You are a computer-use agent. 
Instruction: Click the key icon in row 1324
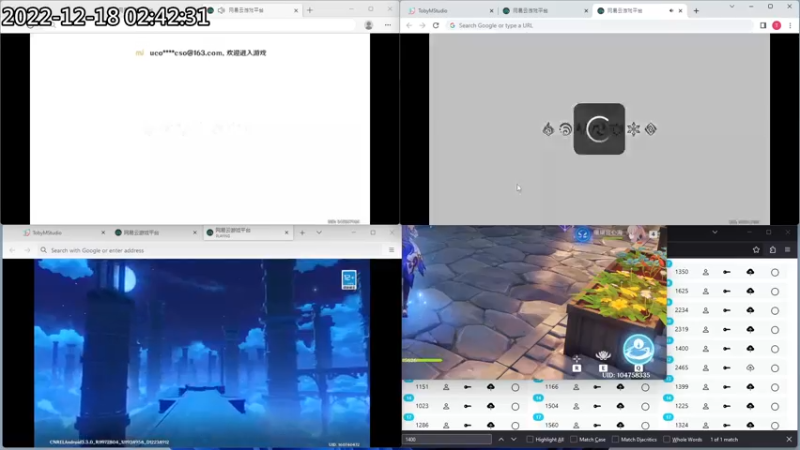[x=727, y=425]
